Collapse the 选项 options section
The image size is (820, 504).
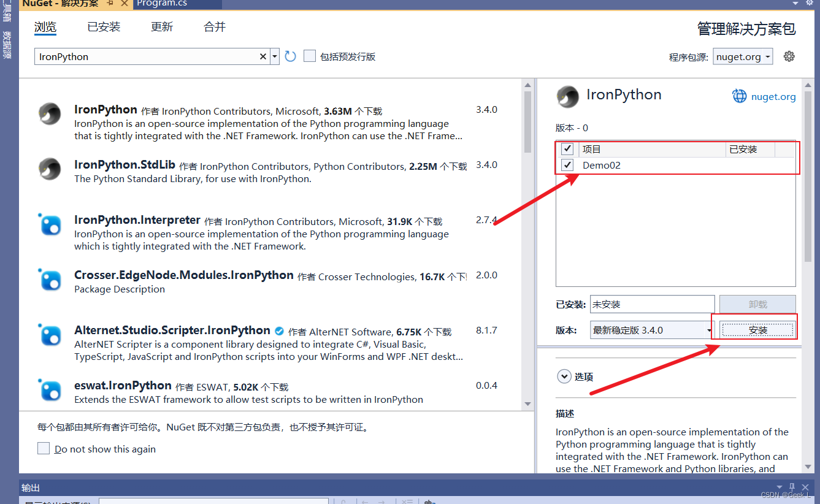(564, 376)
